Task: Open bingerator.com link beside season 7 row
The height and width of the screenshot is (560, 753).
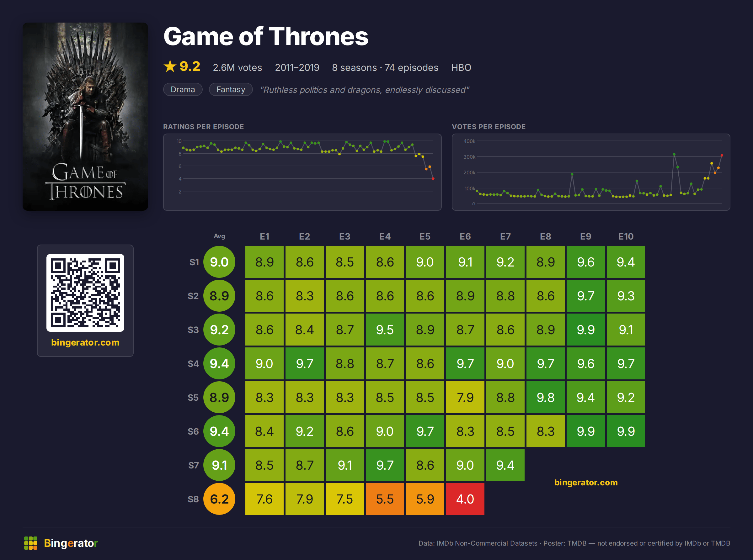Action: pyautogui.click(x=586, y=482)
